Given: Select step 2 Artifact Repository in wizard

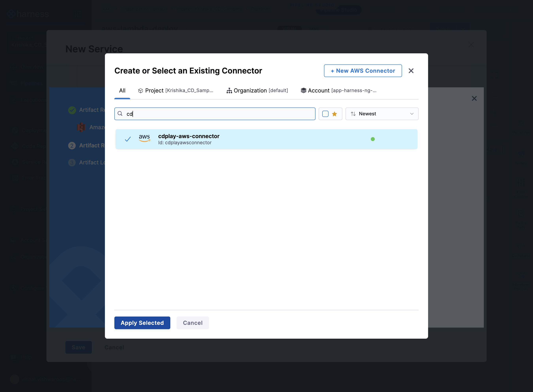Looking at the screenshot, I should pyautogui.click(x=87, y=145).
